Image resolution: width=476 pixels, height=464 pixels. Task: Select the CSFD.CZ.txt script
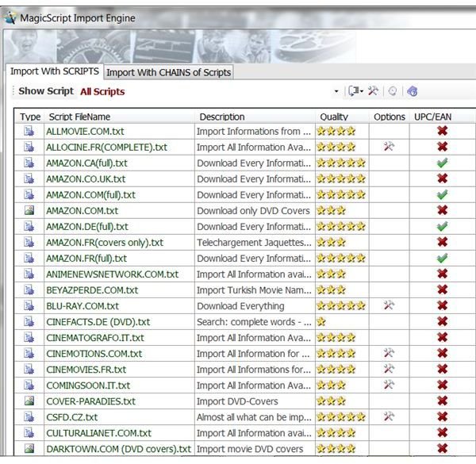(72, 417)
